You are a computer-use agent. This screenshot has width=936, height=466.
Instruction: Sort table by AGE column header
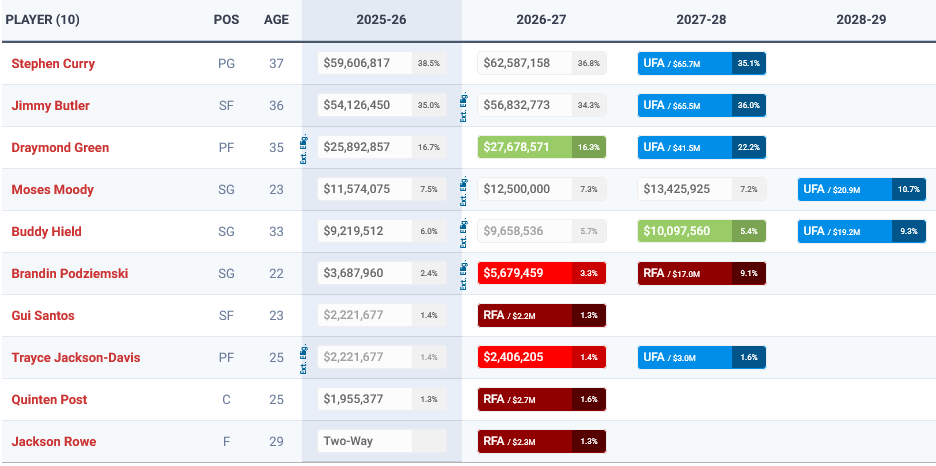click(276, 20)
